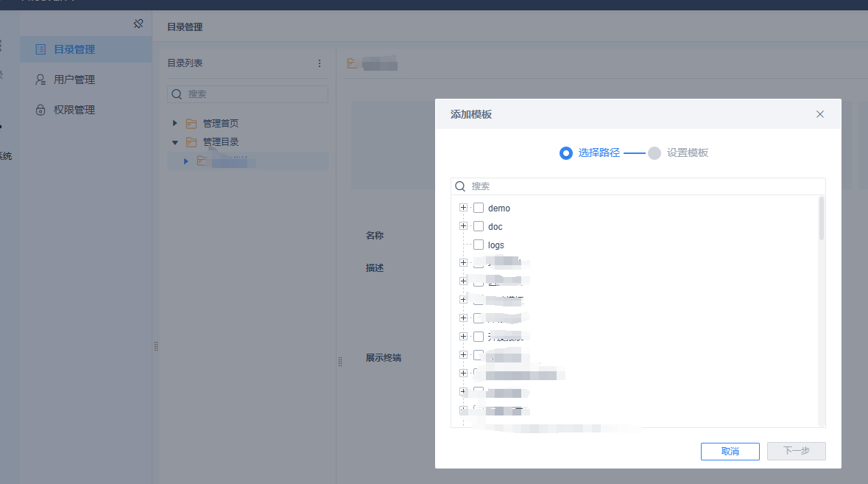Click the 取消 button
This screenshot has width=868, height=484.
730,452
